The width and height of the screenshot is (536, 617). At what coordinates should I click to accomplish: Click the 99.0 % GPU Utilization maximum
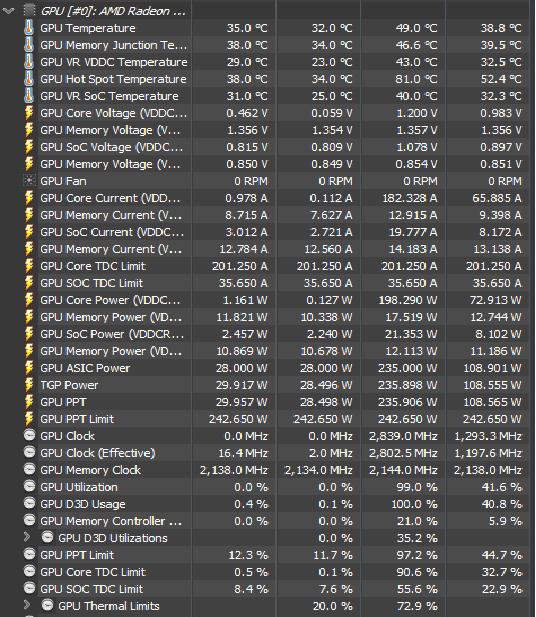click(417, 487)
